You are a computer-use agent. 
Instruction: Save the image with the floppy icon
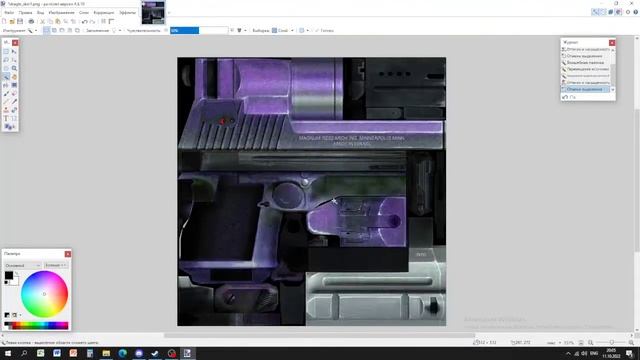click(x=20, y=21)
